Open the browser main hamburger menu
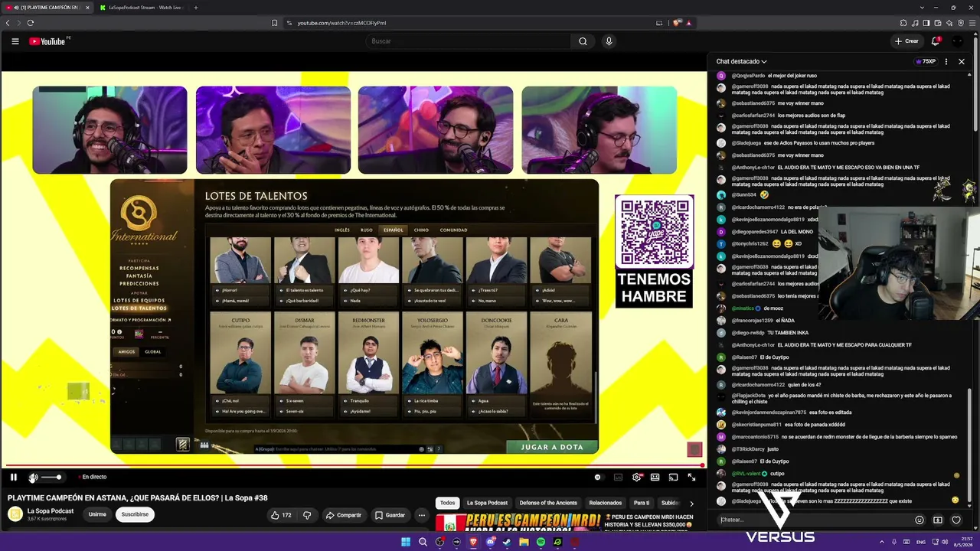The image size is (980, 551). (x=971, y=23)
